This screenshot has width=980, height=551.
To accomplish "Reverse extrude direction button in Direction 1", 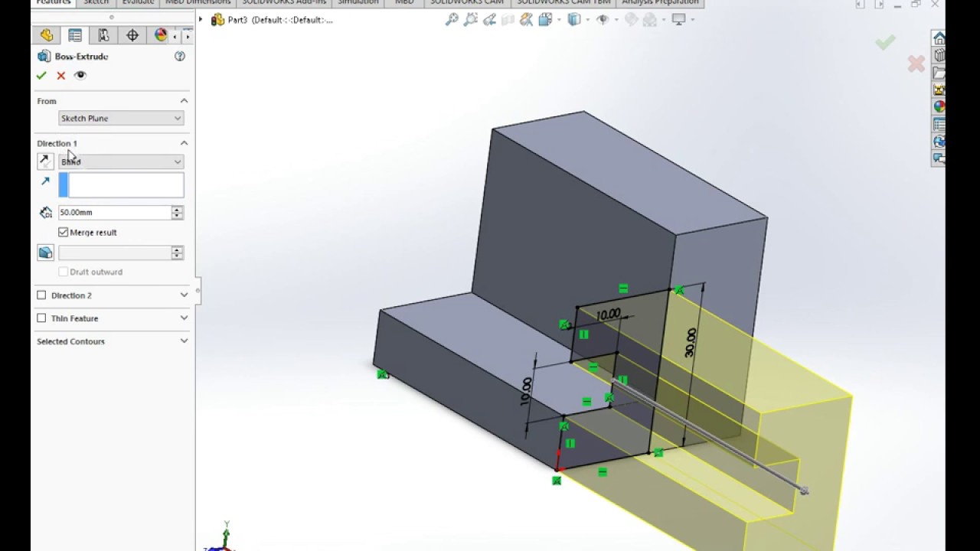I will coord(45,161).
